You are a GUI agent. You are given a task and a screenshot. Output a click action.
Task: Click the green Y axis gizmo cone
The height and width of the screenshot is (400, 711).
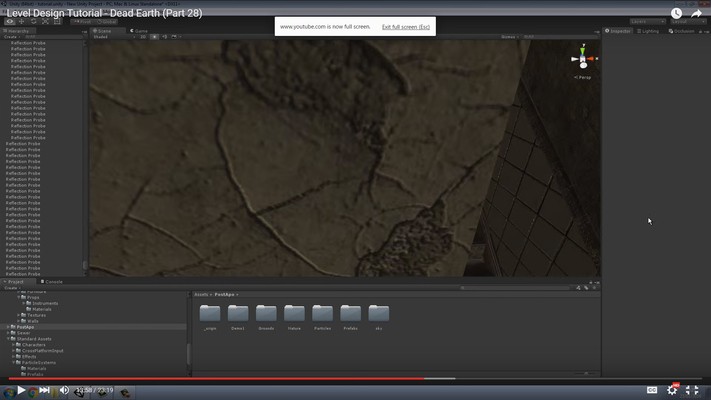tap(583, 50)
